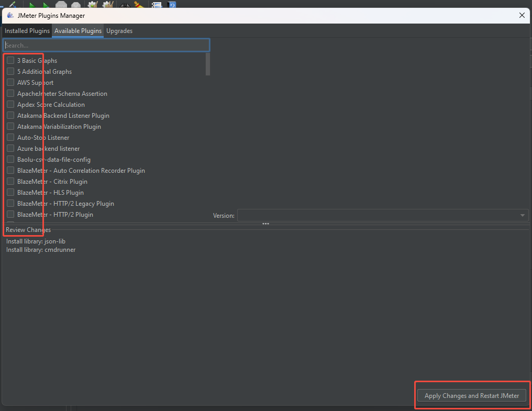Click the Toggle dropper icon in JMeter toolbar

pos(13,4)
